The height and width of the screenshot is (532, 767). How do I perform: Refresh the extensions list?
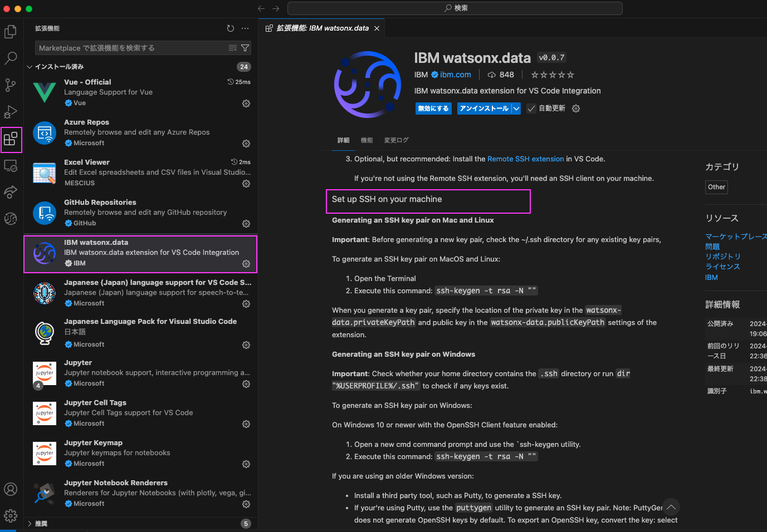tap(231, 28)
